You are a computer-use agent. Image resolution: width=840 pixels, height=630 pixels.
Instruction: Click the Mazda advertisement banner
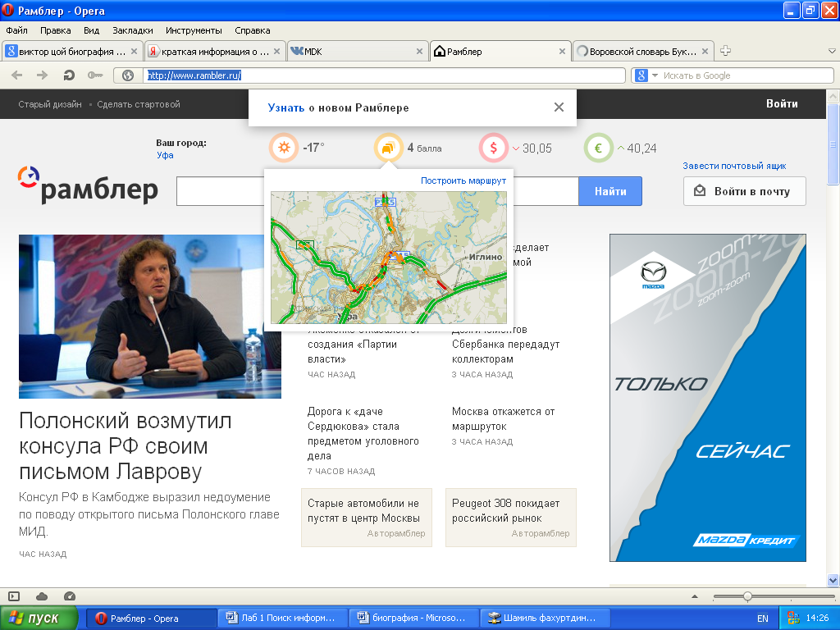click(x=708, y=398)
